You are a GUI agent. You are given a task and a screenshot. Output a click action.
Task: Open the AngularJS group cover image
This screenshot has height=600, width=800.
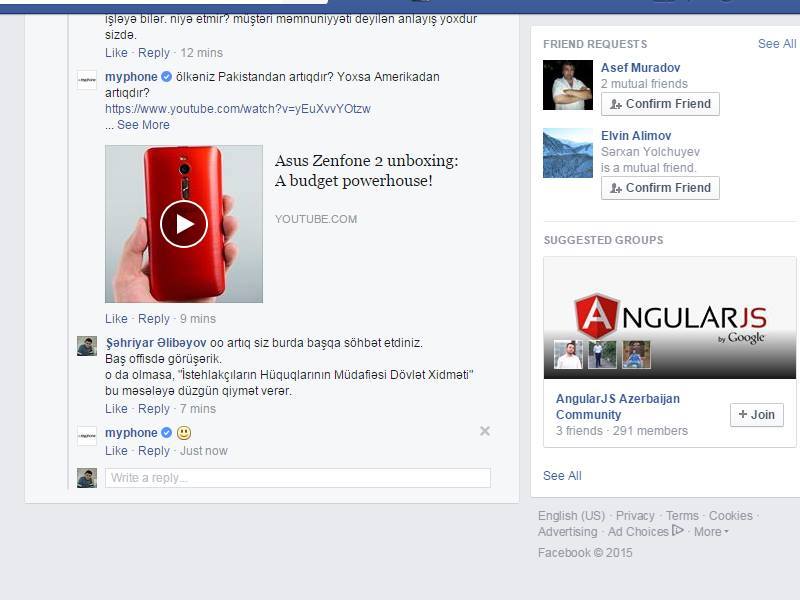click(669, 317)
